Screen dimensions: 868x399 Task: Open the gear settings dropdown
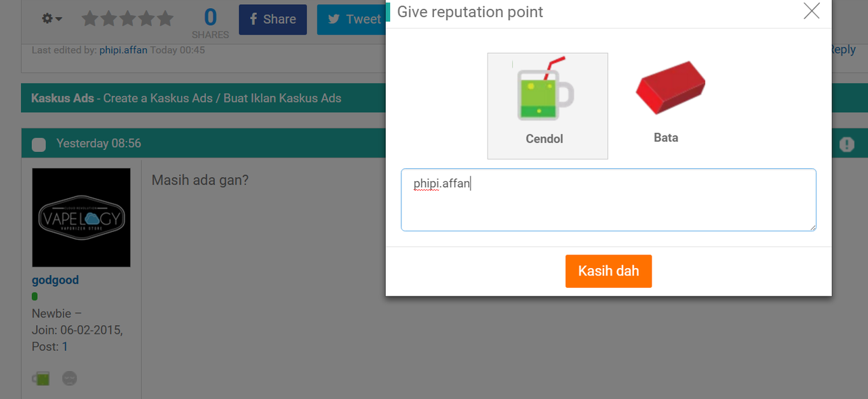point(52,19)
